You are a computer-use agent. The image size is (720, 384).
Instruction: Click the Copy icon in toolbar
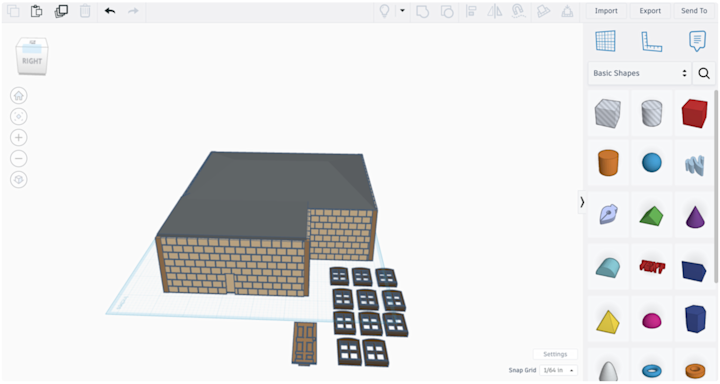(13, 11)
